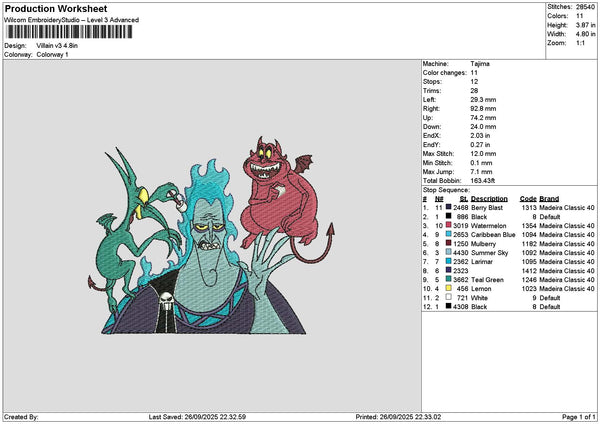600x424 pixels.
Task: Click the Machine value 'Tajima'
Action: point(480,64)
